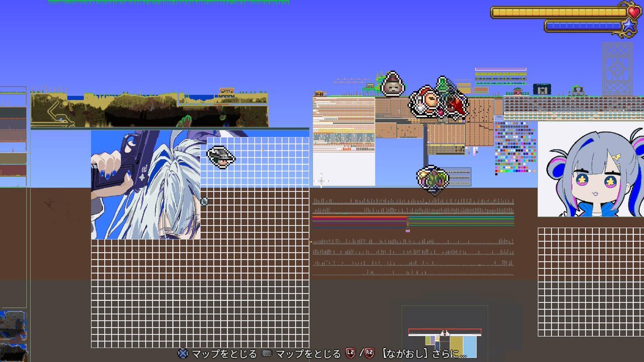Click the empty white grid below the chibi art
This screenshot has width=644, height=362.
coord(590,282)
